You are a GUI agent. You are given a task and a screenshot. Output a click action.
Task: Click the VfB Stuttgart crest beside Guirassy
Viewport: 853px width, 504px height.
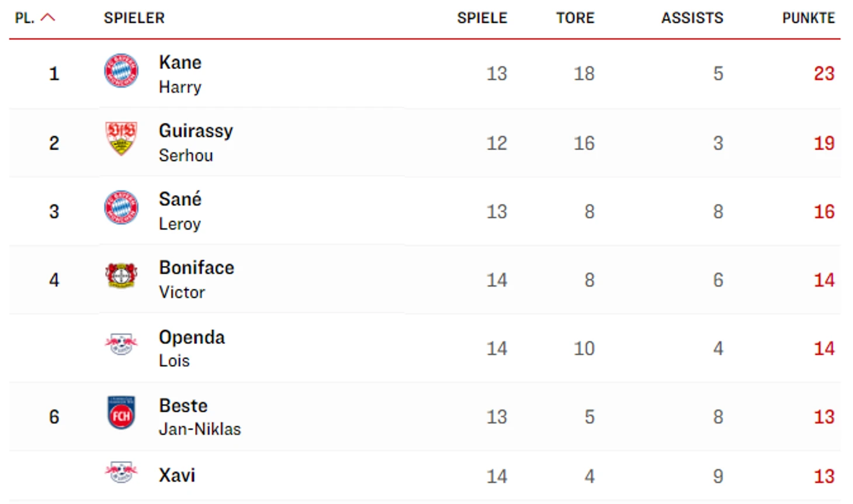pyautogui.click(x=121, y=139)
